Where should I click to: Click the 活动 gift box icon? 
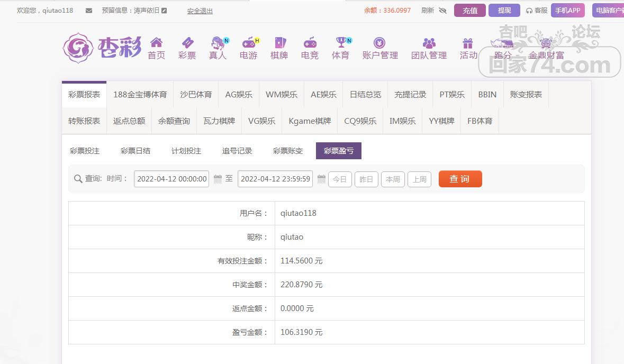pos(468,43)
